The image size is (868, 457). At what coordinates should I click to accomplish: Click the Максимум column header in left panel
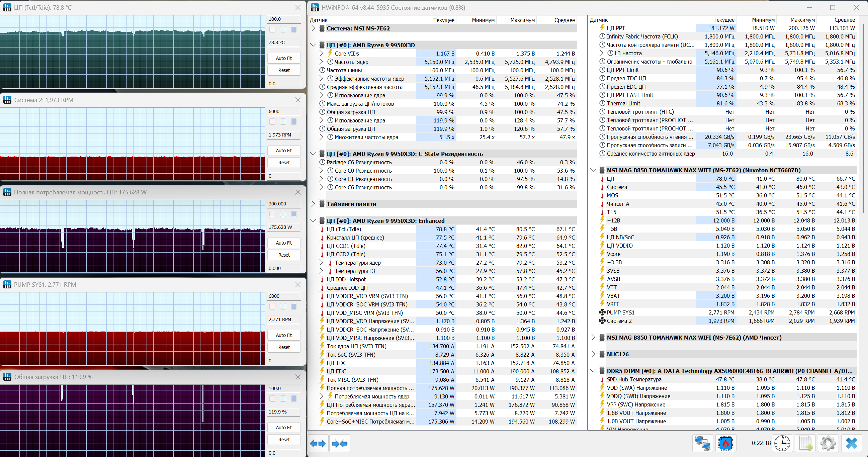pyautogui.click(x=522, y=20)
